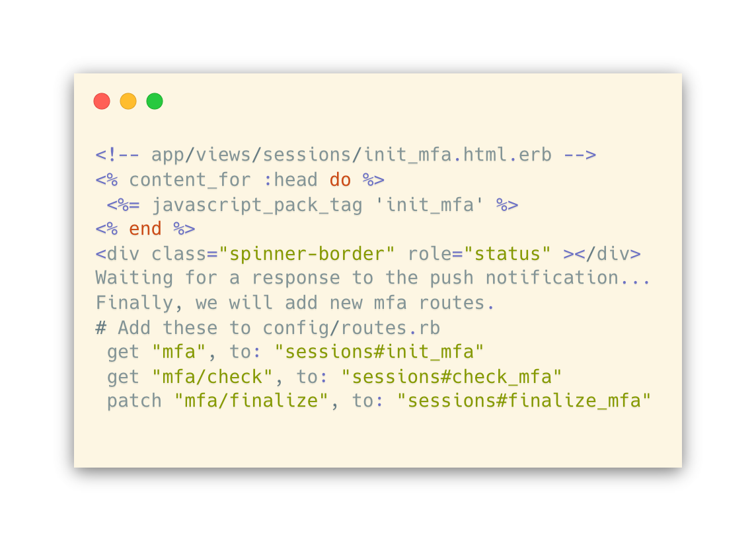Click the yellow minimize window dot
The width and height of the screenshot is (756, 541).
click(128, 101)
